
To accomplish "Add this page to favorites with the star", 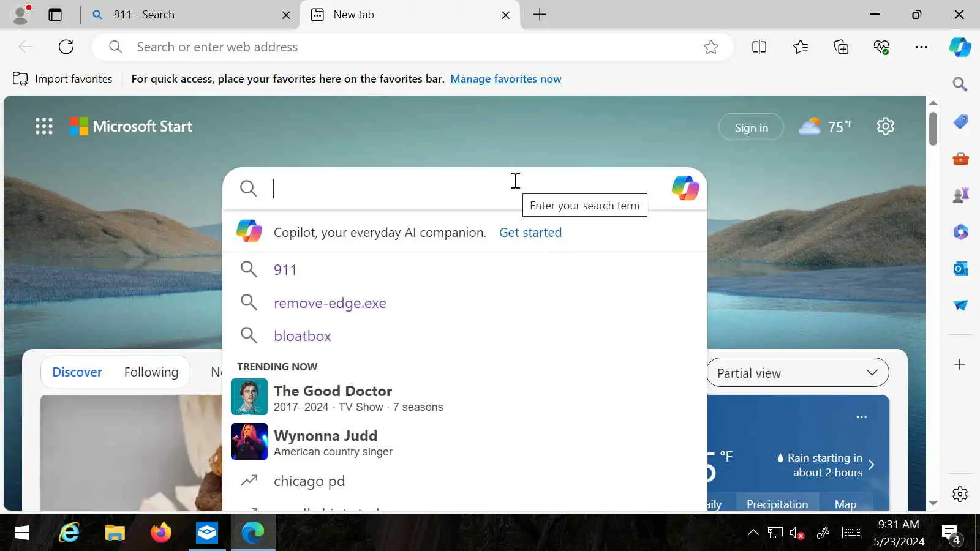I will pyautogui.click(x=710, y=47).
